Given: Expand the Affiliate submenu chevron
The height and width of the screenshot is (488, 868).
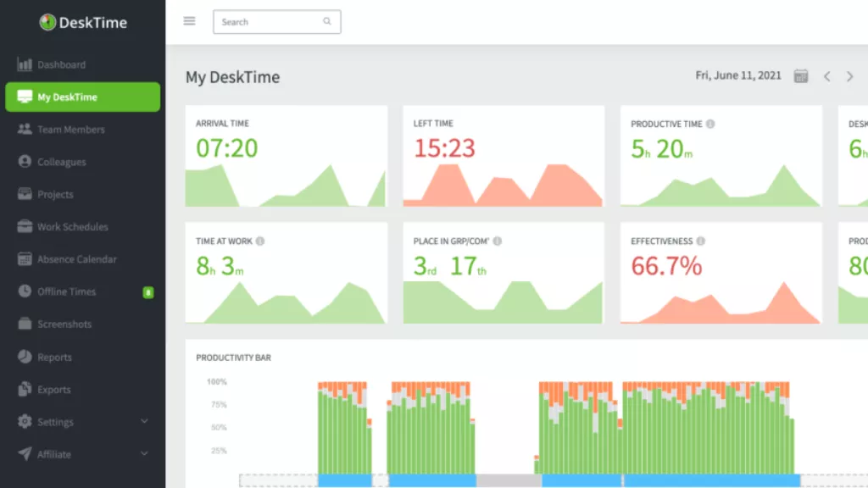Looking at the screenshot, I should pos(144,454).
